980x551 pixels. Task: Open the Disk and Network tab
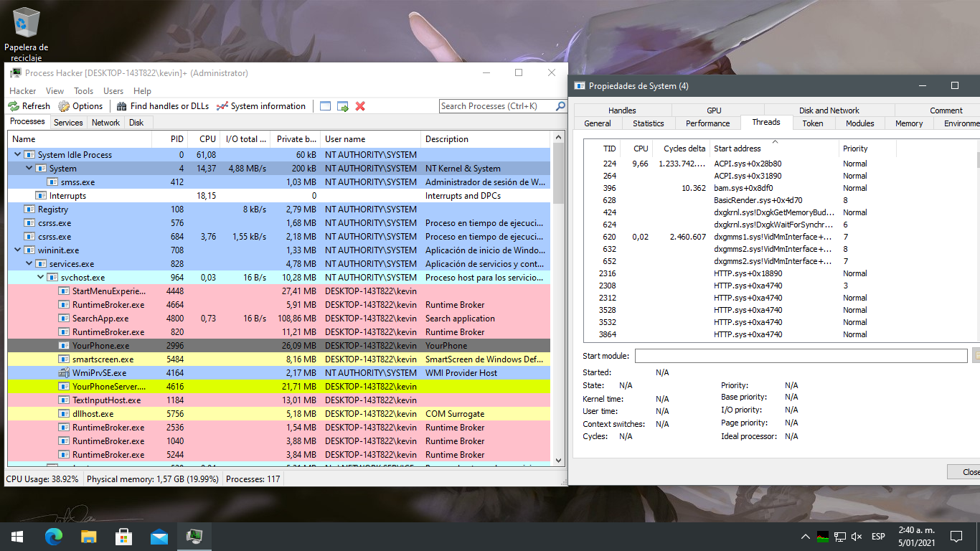pos(829,110)
